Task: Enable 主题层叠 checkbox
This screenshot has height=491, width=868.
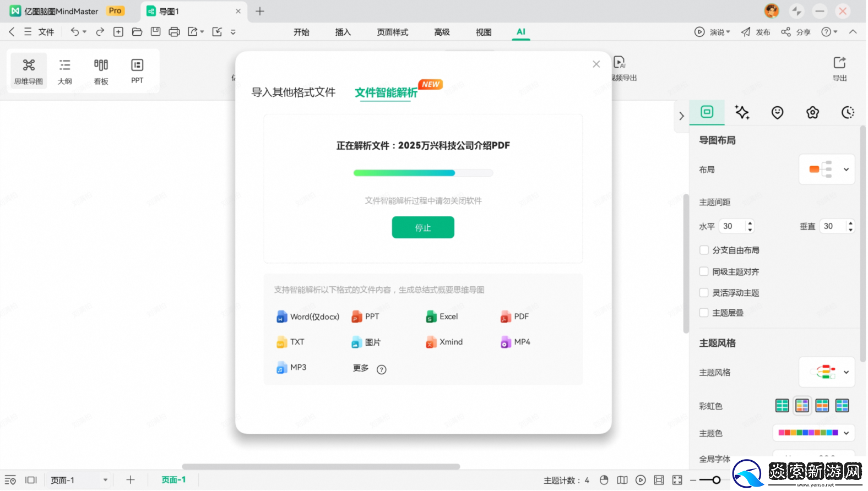Action: coord(703,313)
